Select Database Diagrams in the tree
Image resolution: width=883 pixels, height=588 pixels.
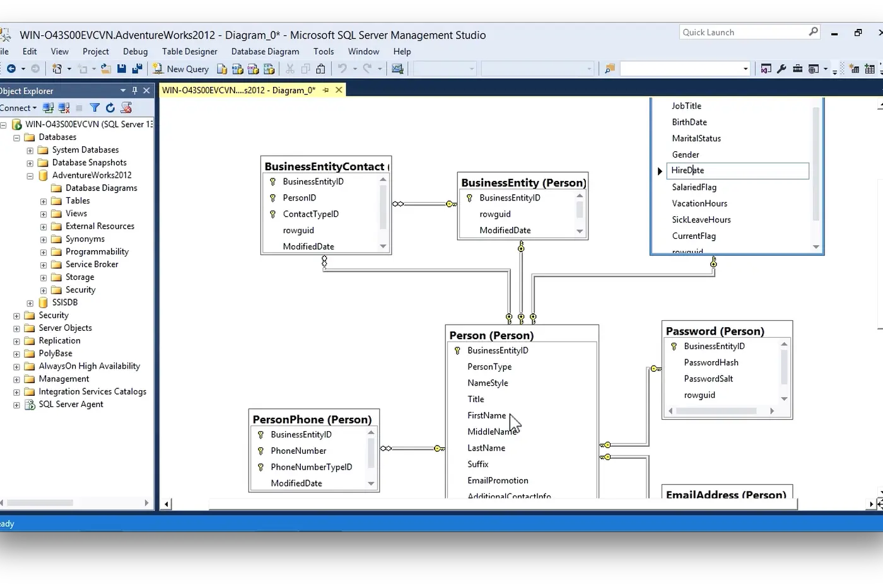(x=101, y=188)
